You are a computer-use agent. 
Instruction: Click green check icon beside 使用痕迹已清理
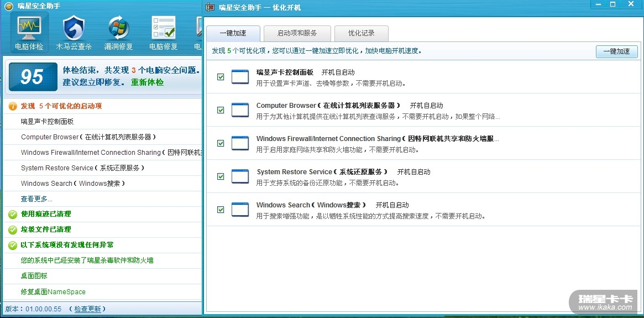13,214
